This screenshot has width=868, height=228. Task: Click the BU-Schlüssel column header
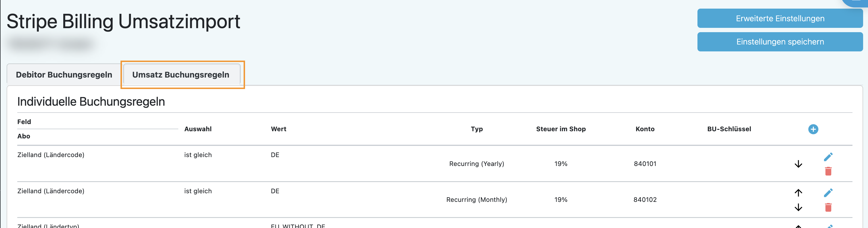point(729,129)
